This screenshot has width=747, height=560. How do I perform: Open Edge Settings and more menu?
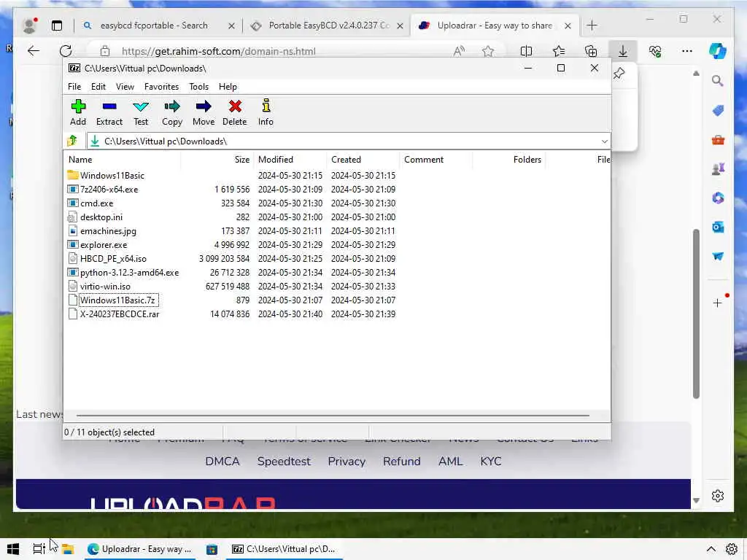(x=686, y=51)
